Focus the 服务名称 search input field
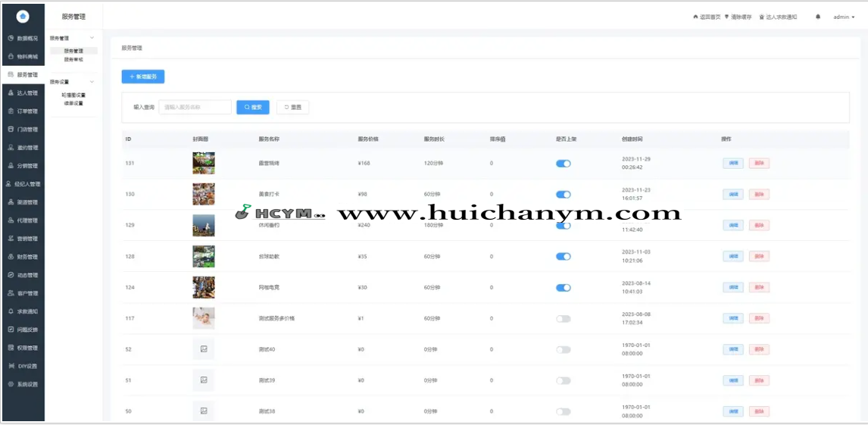The width and height of the screenshot is (868, 425). (x=195, y=108)
